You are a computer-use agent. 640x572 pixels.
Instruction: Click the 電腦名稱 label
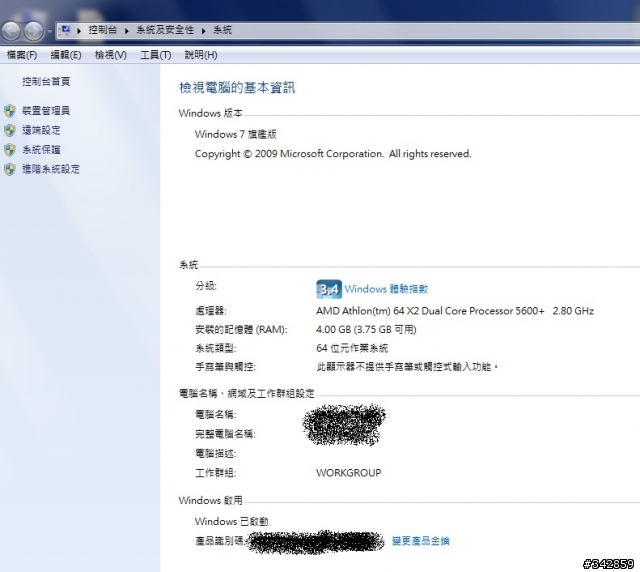tap(216, 414)
